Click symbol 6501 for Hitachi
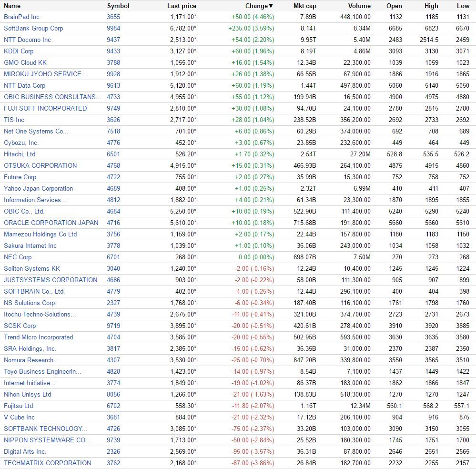Screen dimensions: 476x470 (x=113, y=154)
